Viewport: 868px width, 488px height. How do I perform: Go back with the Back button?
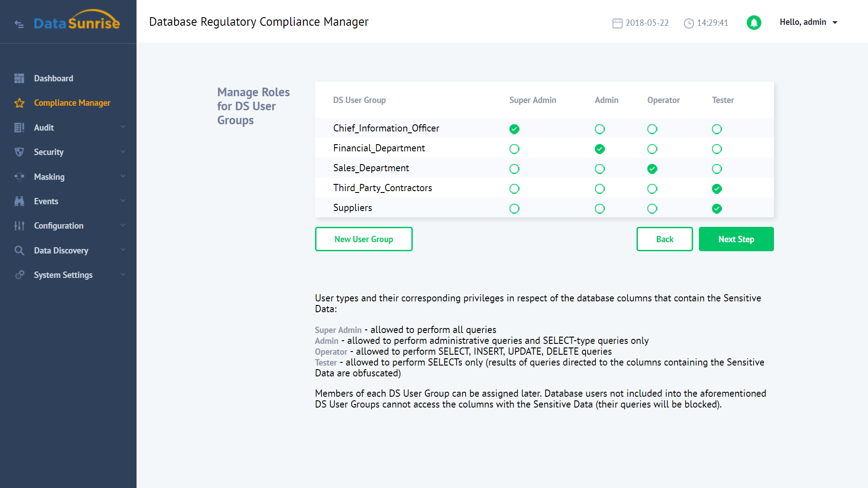pos(664,239)
